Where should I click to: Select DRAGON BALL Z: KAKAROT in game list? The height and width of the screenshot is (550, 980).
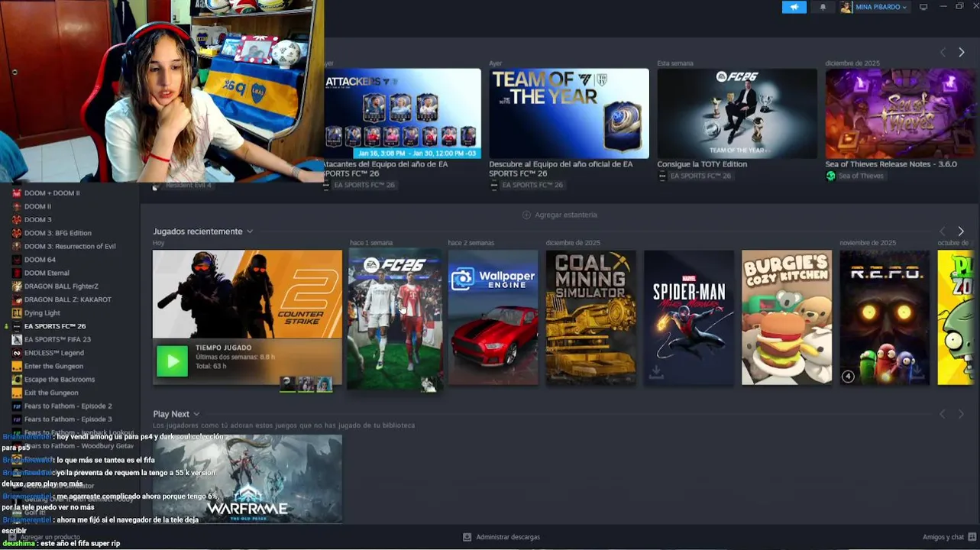(67, 299)
